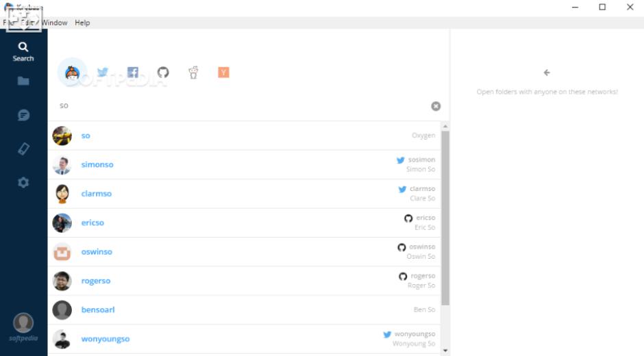The height and width of the screenshot is (356, 644).
Task: Open the softpedia profile avatar
Action: (x=23, y=322)
